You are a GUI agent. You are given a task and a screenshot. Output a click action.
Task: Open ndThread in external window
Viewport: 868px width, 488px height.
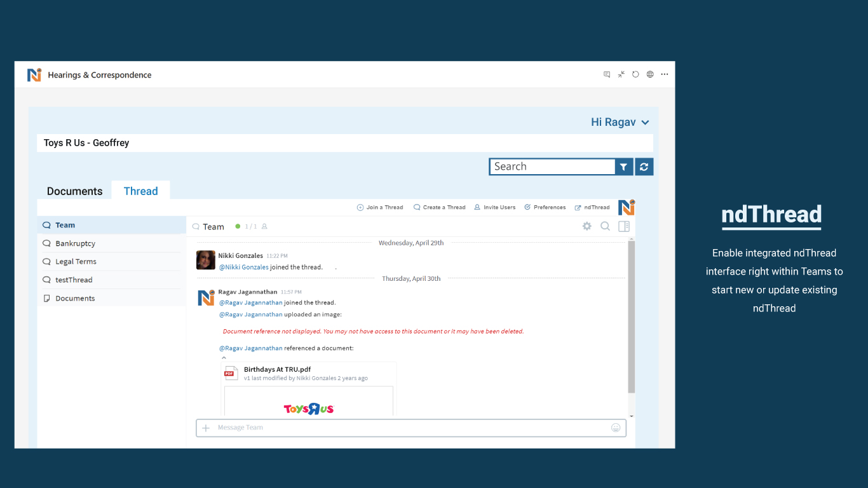tap(592, 208)
